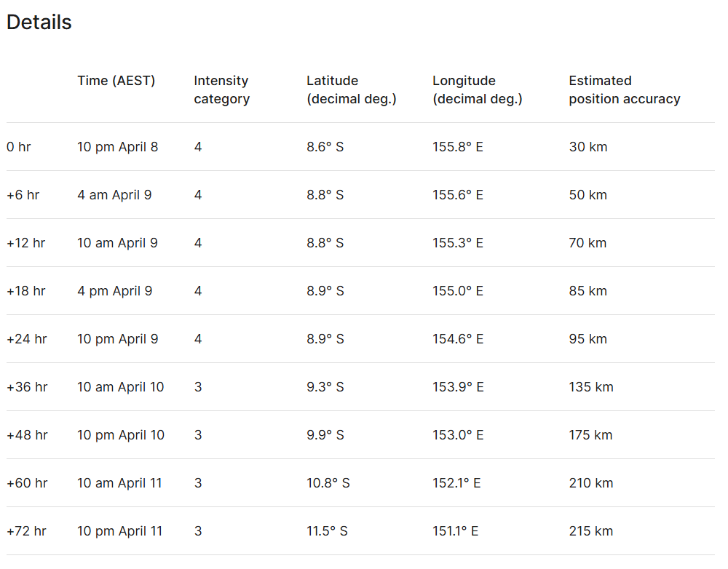
Task: Select the +24 hr row label
Action: click(x=26, y=339)
